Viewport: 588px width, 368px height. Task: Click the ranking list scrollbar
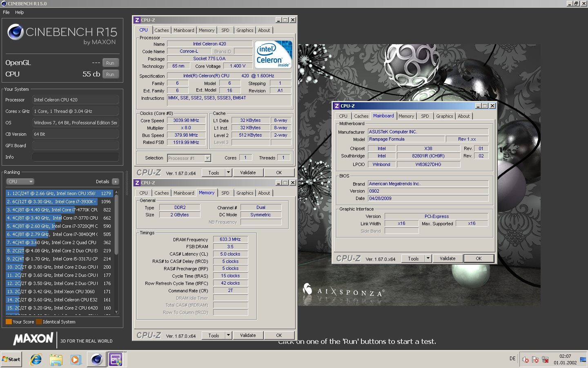click(x=116, y=225)
